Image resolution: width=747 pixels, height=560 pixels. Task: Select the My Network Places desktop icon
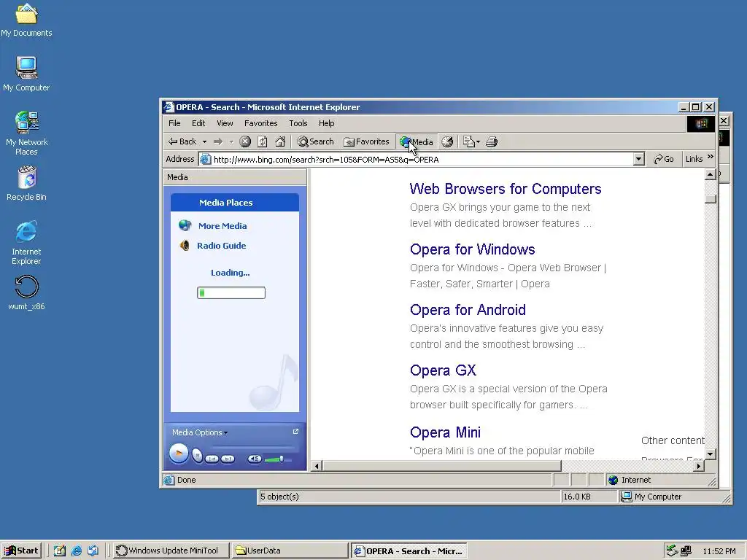click(27, 133)
